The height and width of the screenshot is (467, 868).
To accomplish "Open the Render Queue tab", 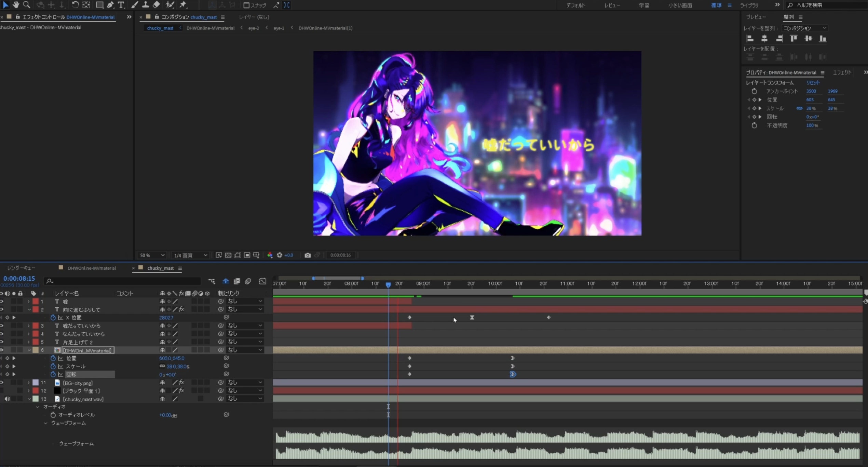I will click(21, 268).
